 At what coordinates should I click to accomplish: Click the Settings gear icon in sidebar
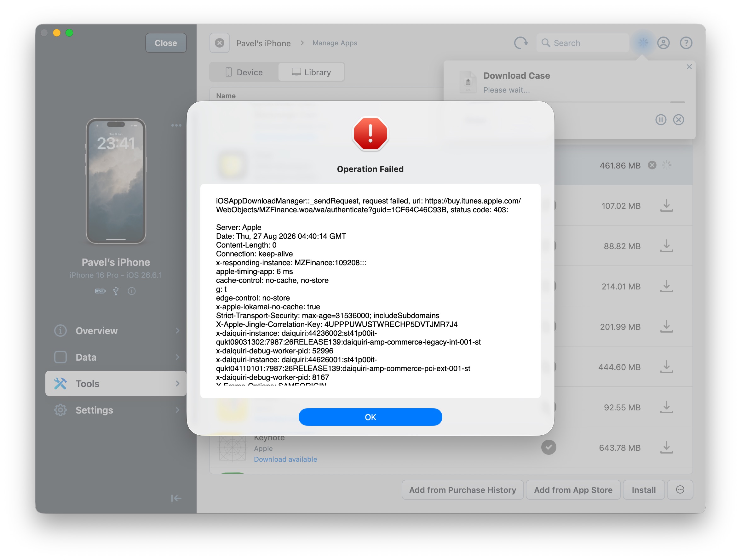coord(60,410)
